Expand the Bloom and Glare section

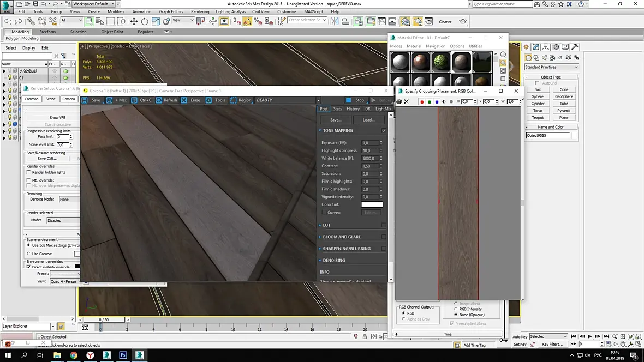point(342,237)
